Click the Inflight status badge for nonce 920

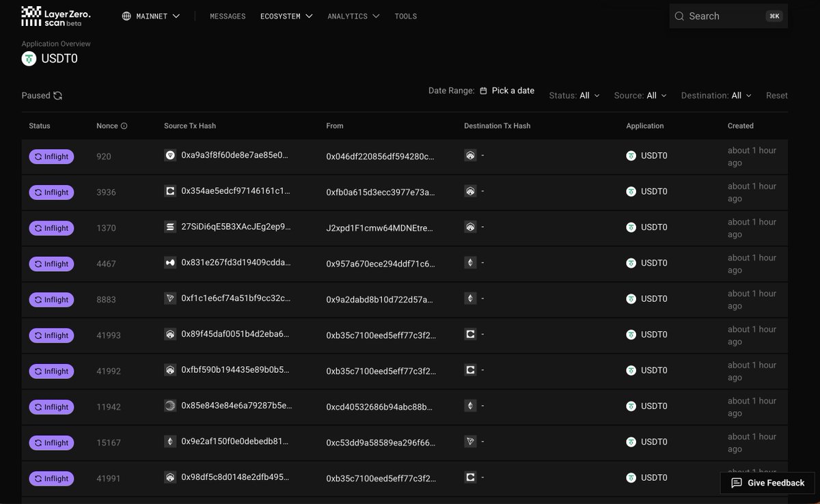(51, 156)
